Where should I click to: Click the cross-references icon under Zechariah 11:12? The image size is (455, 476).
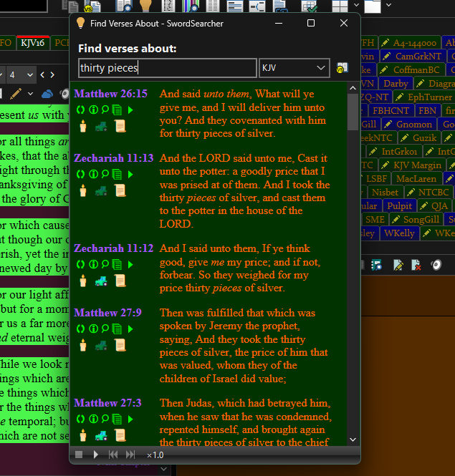(x=80, y=264)
